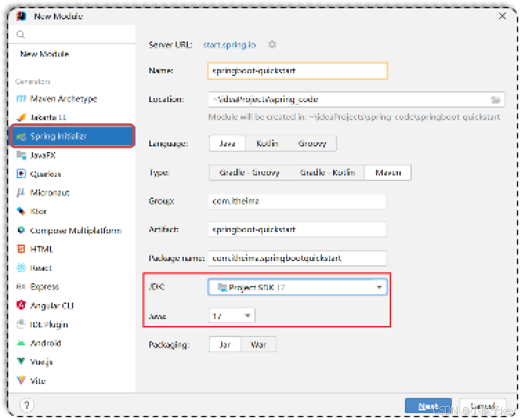Choose the React generator icon
Viewport: 521px width, 420px height.
pyautogui.click(x=21, y=268)
